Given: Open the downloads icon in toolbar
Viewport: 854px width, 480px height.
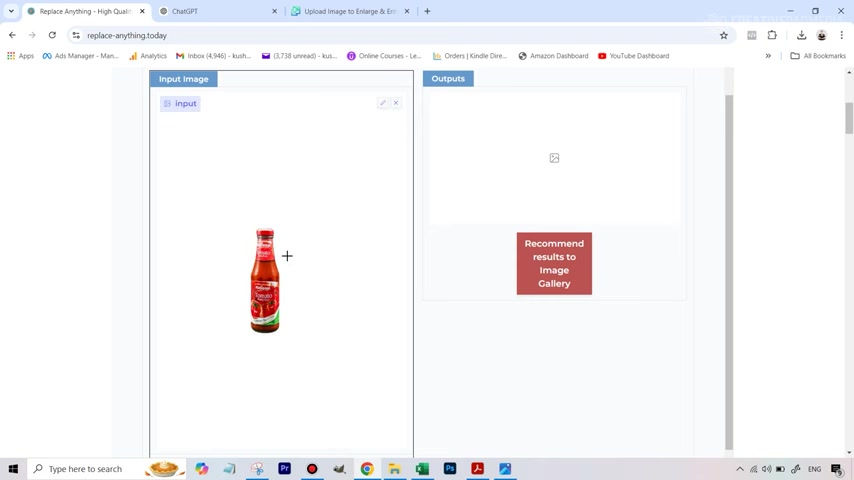Looking at the screenshot, I should [x=801, y=35].
